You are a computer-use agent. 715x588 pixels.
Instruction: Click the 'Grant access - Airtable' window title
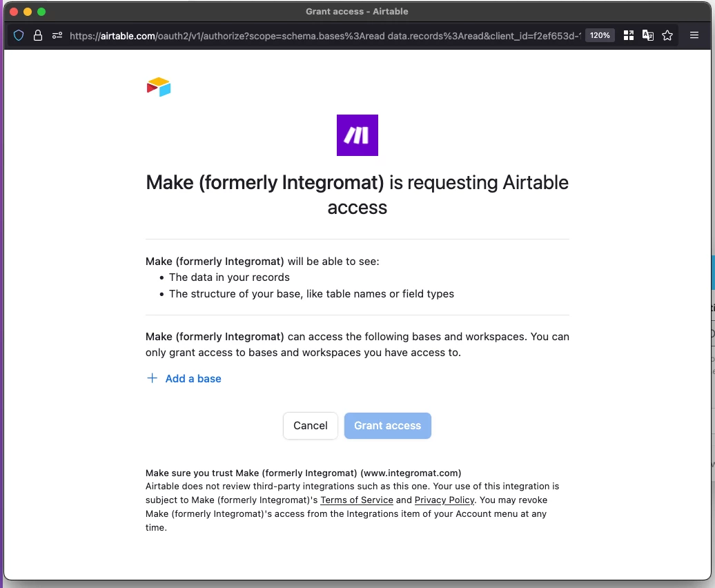tap(357, 12)
